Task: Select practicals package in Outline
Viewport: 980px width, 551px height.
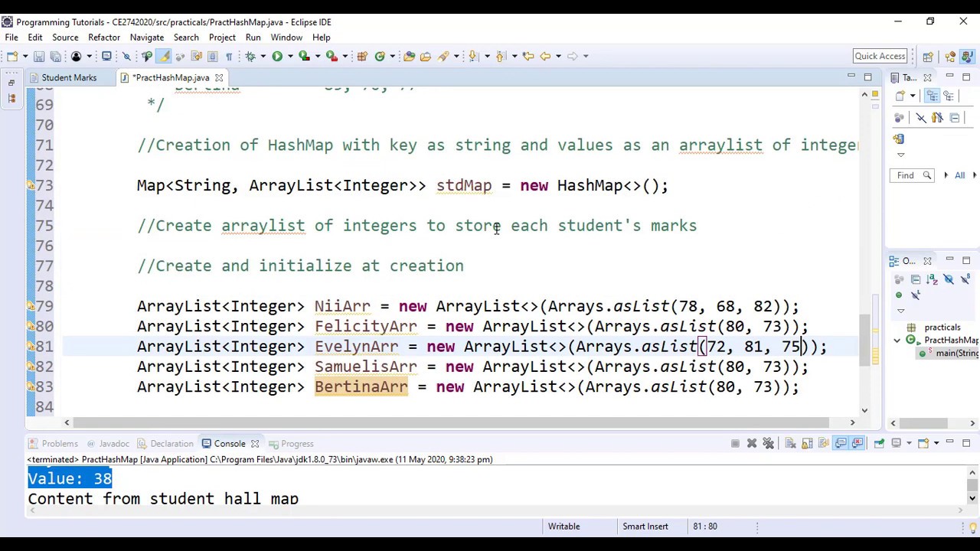Action: point(942,328)
